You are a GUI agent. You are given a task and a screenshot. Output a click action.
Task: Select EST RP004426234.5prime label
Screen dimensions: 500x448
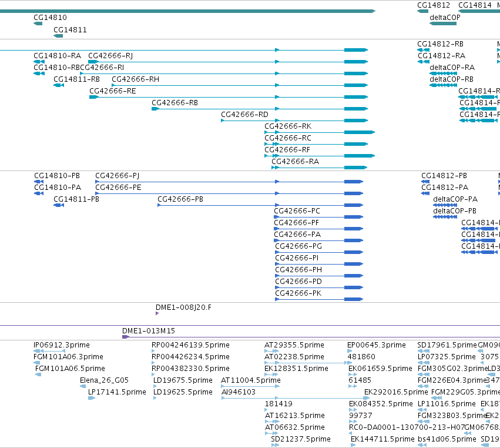[x=190, y=357]
